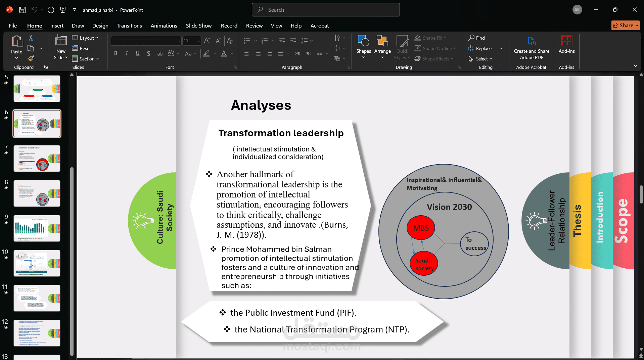Click the Save icon in the title bar
Image resolution: width=644 pixels, height=360 pixels.
(22, 10)
